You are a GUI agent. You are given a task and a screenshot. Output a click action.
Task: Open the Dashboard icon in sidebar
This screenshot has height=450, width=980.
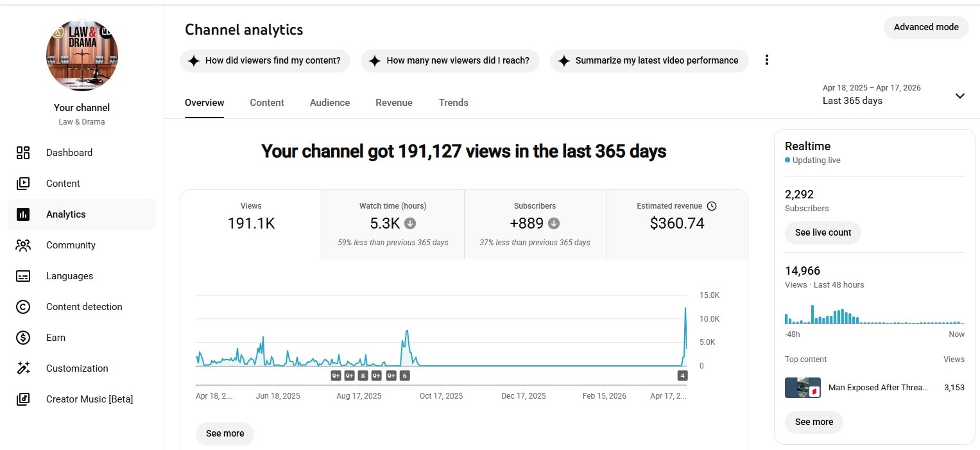point(23,153)
